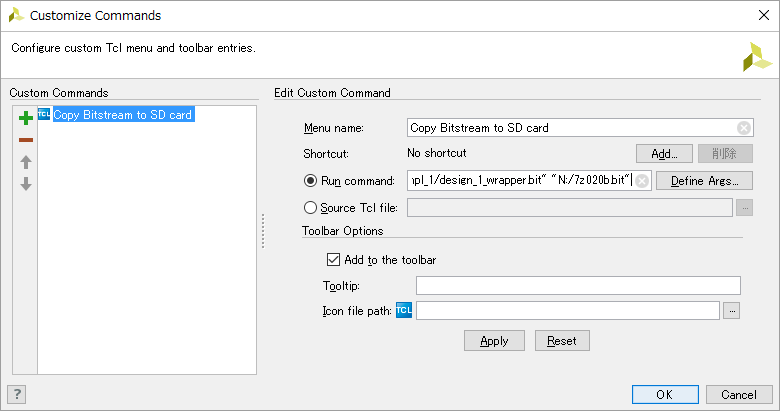Screen dimensions: 780x411
Task: Click the help question mark icon
Action: [x=16, y=394]
